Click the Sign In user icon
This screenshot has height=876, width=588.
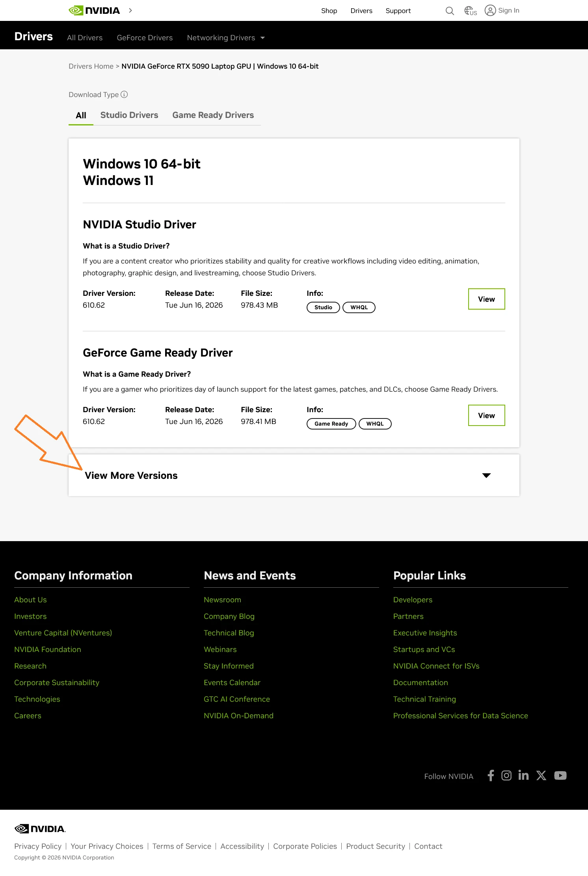point(490,10)
